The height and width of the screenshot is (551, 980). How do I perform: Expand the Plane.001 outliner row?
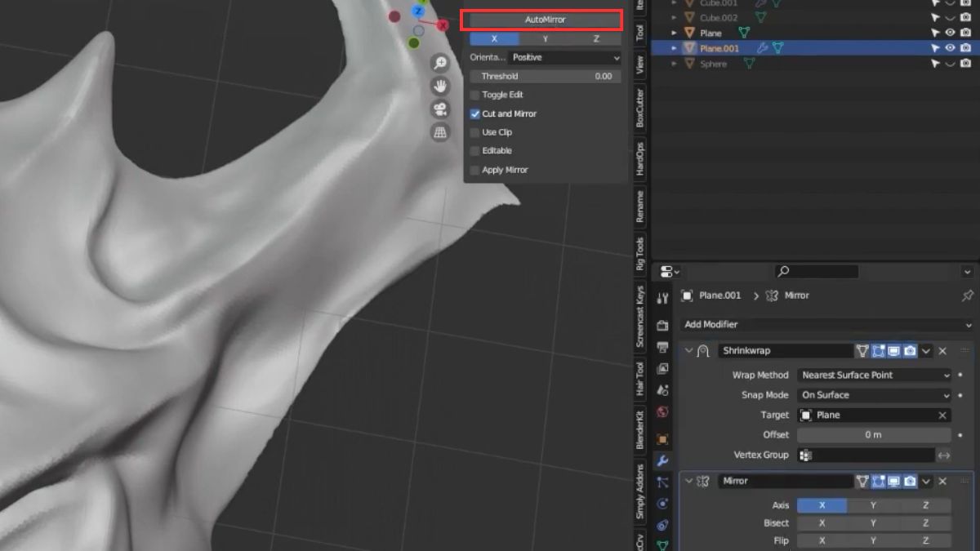pyautogui.click(x=675, y=48)
